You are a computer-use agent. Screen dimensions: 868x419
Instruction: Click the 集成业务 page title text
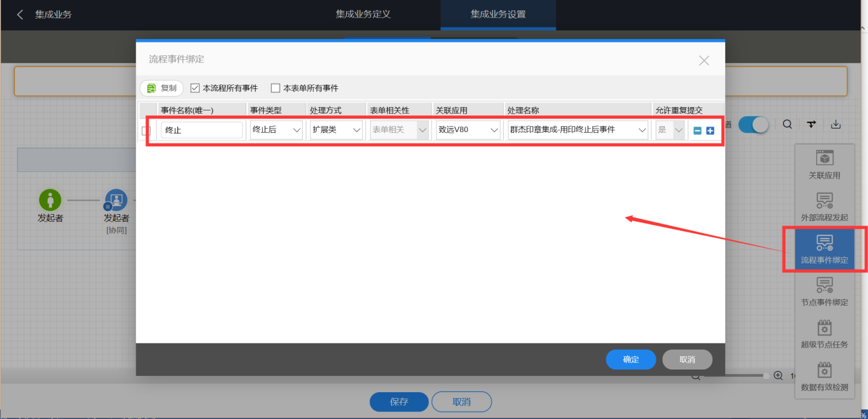click(54, 15)
